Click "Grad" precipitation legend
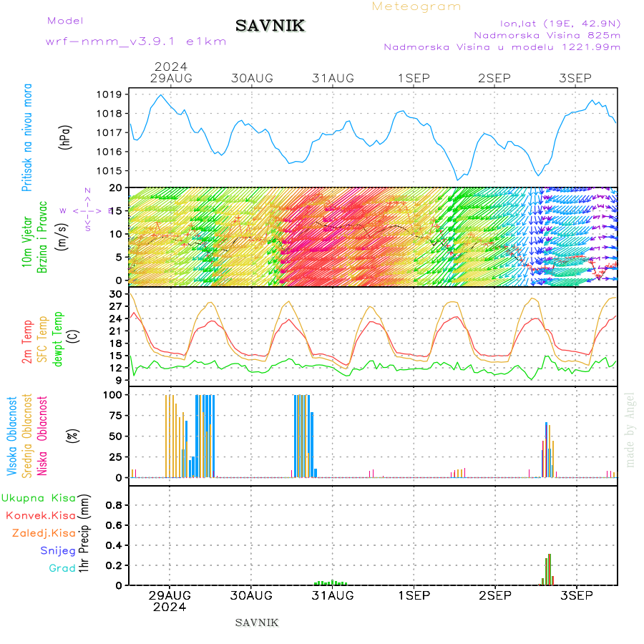Viewport: 644px width, 644px height. (62, 568)
